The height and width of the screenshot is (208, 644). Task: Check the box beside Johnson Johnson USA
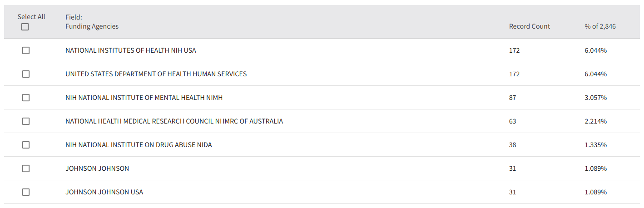(x=26, y=192)
